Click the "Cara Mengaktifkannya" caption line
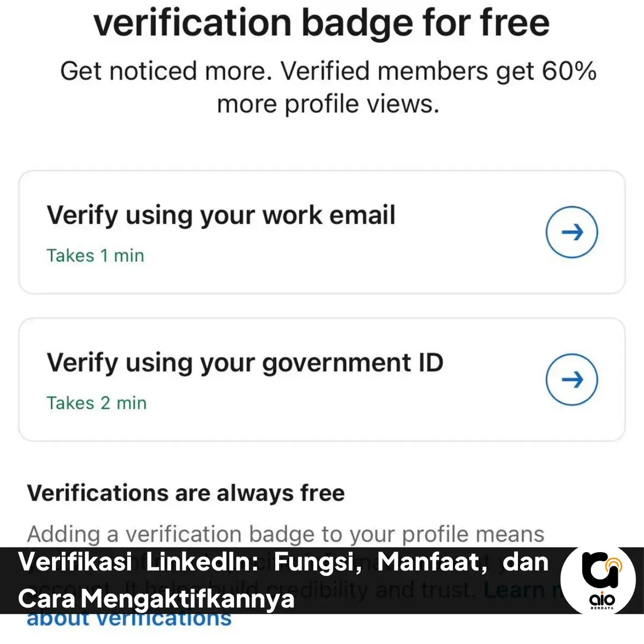 pos(156,598)
